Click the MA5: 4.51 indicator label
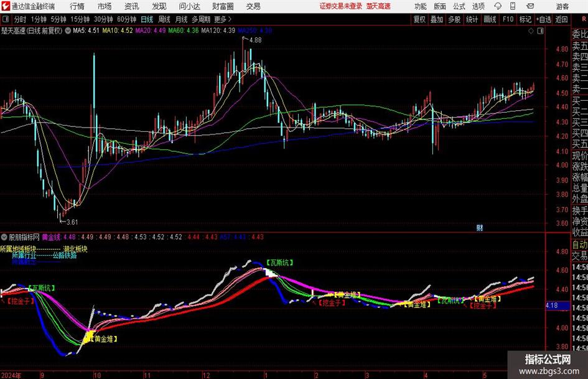588x379 pixels. point(86,30)
